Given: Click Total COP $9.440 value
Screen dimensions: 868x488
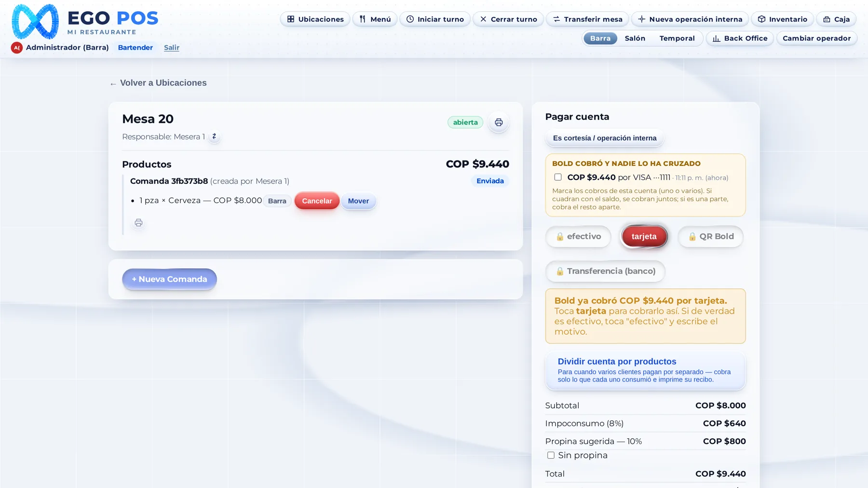Looking at the screenshot, I should (720, 474).
